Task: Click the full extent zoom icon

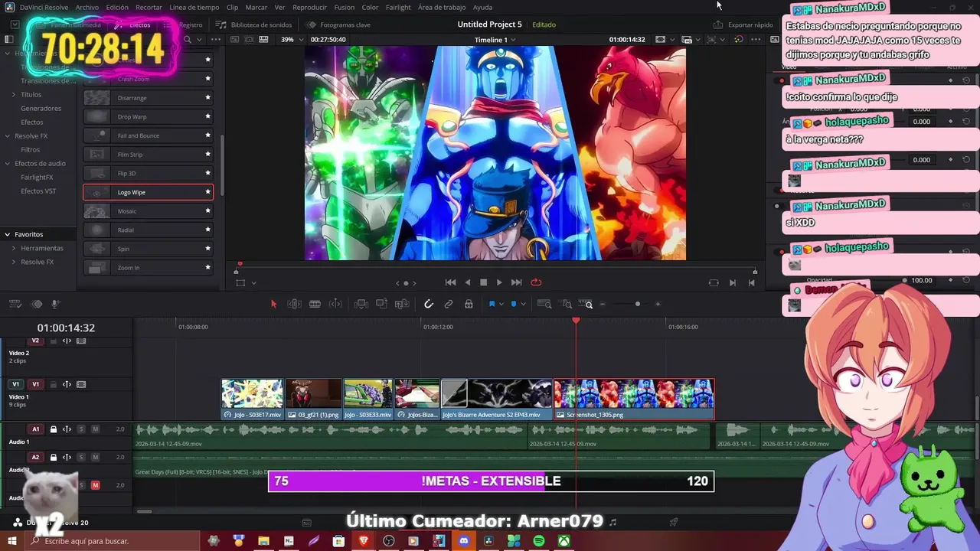Action: [x=544, y=304]
